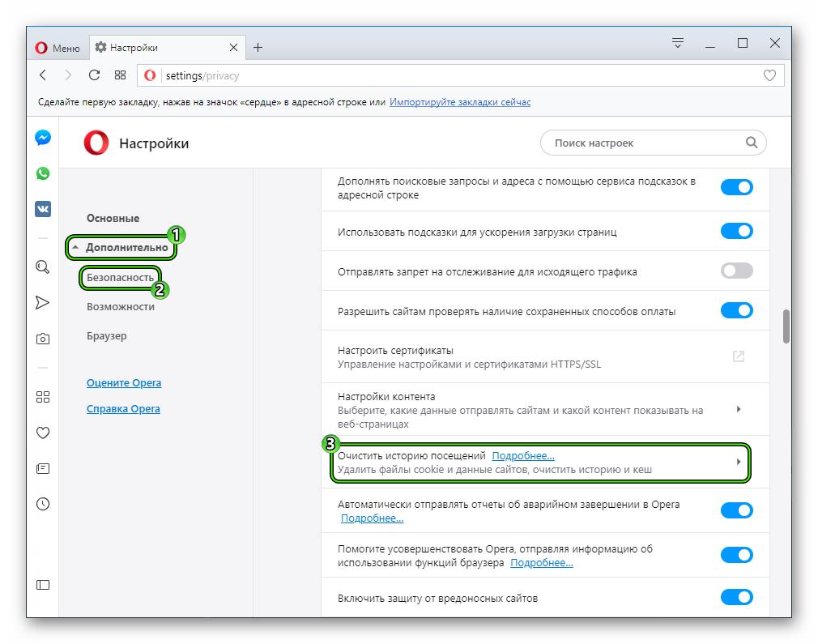Screen dimensions: 818x644
Task: Expand Настройки контента arrow
Action: [x=738, y=409]
